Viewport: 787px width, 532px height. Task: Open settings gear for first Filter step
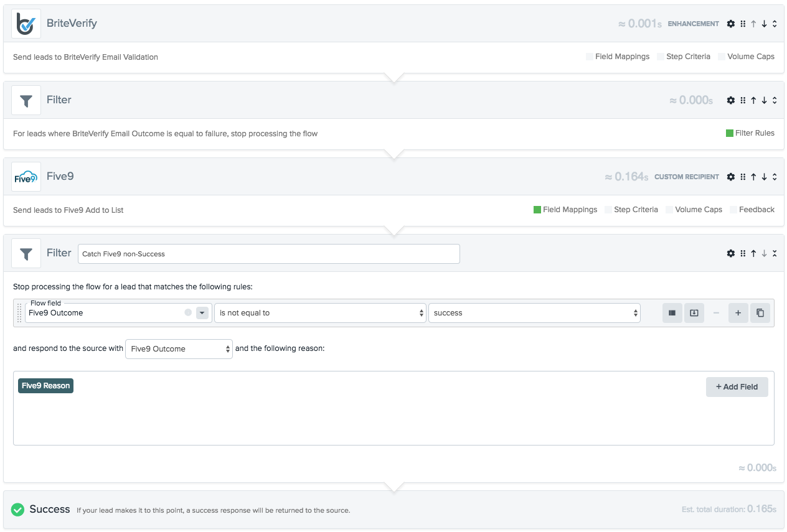(731, 100)
